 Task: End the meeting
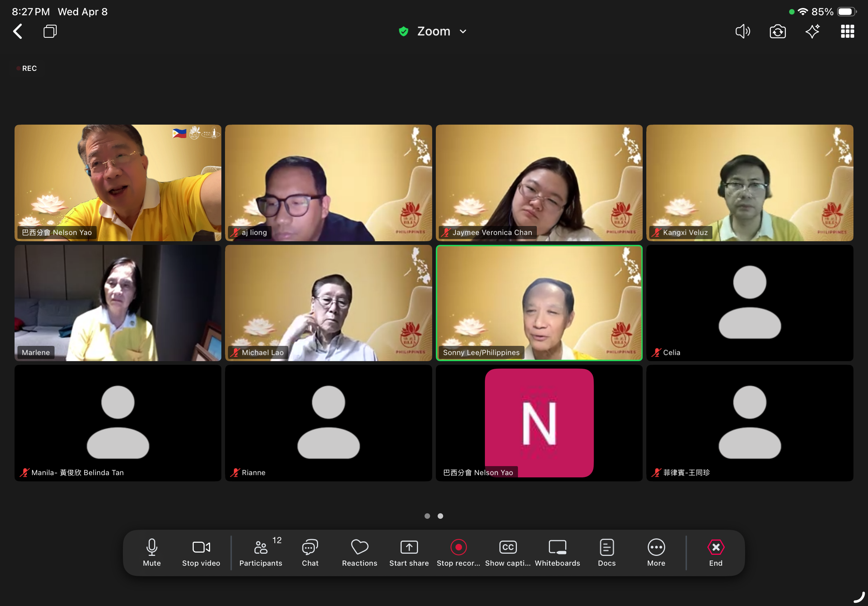point(715,552)
